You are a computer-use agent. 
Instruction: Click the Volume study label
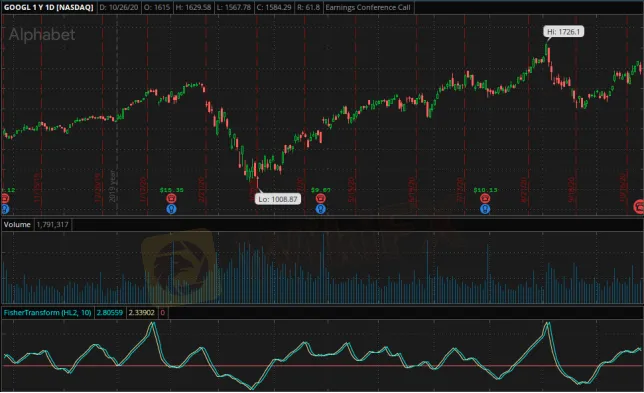(17, 225)
